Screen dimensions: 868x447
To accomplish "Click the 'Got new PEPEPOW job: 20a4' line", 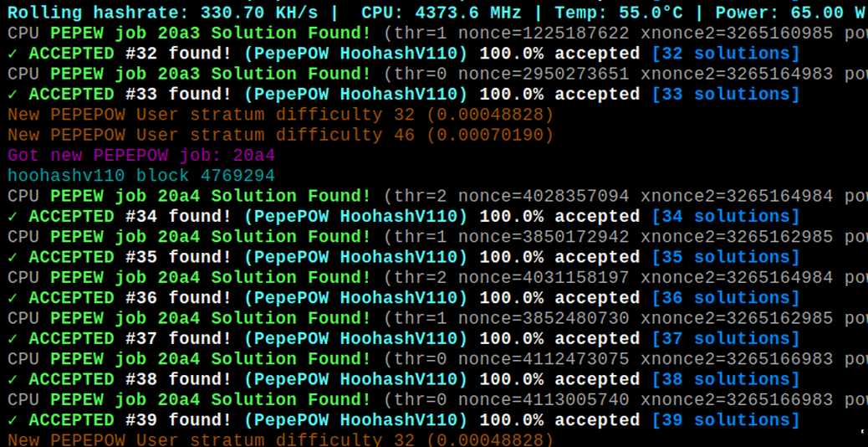I will pos(141,156).
